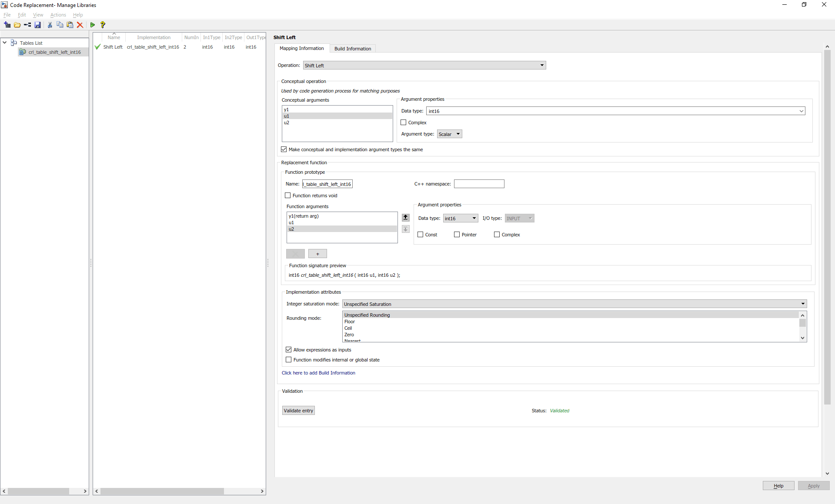Viewport: 835px width, 504px height.
Task: Uncheck Allow expressions as inputs
Action: (289, 350)
